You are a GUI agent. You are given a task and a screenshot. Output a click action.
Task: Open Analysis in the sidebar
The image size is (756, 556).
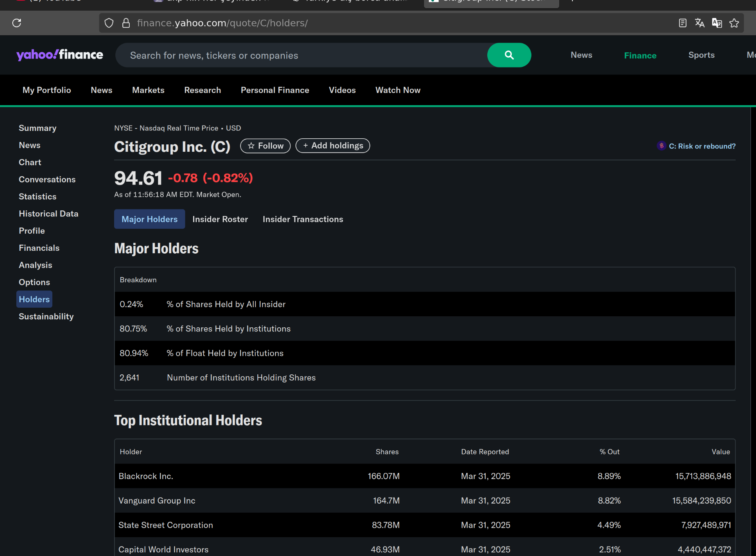click(36, 266)
